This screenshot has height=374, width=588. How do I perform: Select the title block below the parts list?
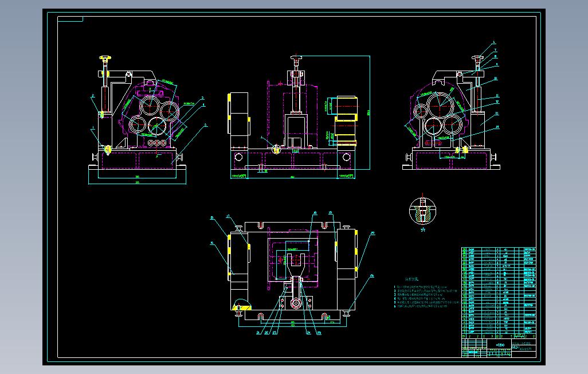tap(499, 348)
